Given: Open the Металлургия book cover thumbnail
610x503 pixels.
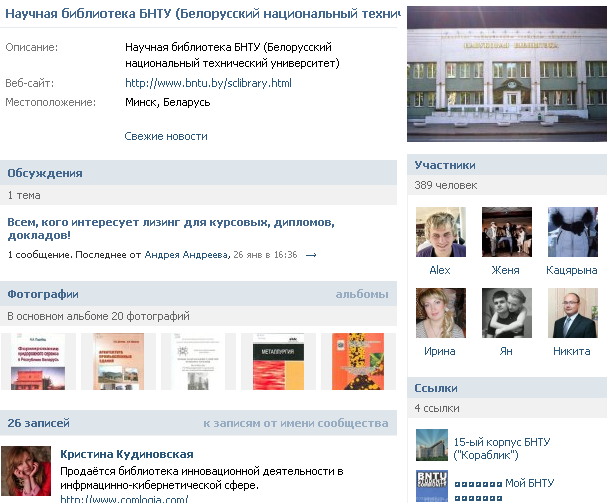Looking at the screenshot, I should coord(279,361).
